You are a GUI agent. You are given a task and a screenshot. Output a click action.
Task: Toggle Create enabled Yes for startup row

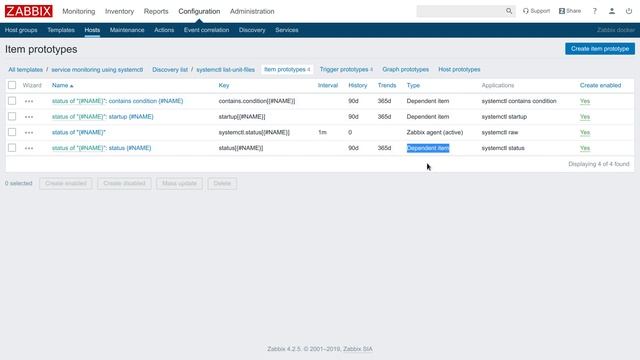[585, 116]
